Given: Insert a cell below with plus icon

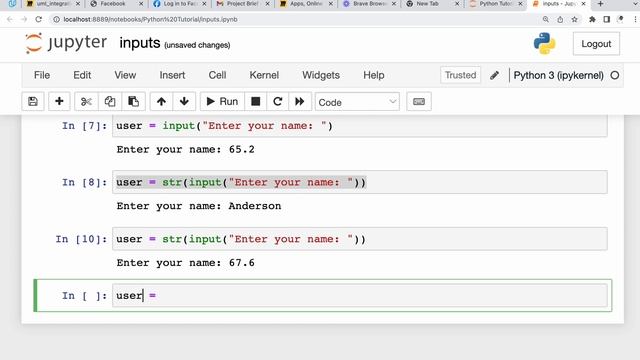Looking at the screenshot, I should point(59,101).
